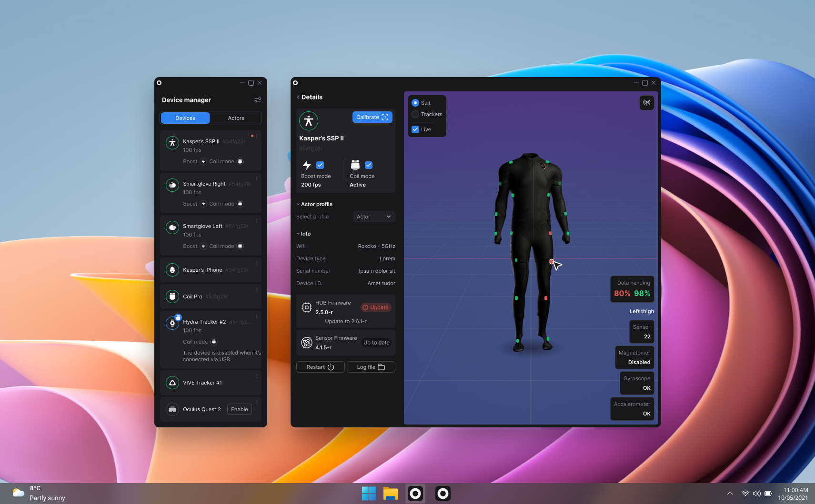Switch to the Devices tab

(185, 118)
